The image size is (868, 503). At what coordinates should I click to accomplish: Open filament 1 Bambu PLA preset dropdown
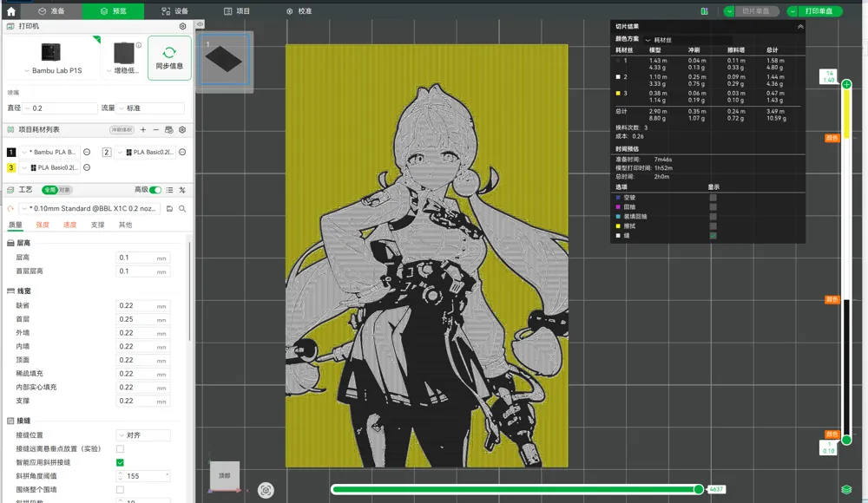pos(50,152)
